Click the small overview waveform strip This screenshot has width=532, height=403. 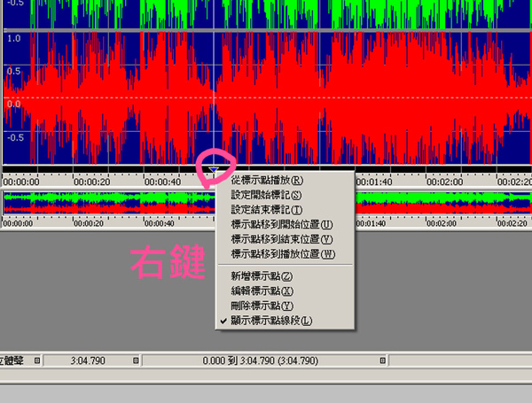point(108,203)
